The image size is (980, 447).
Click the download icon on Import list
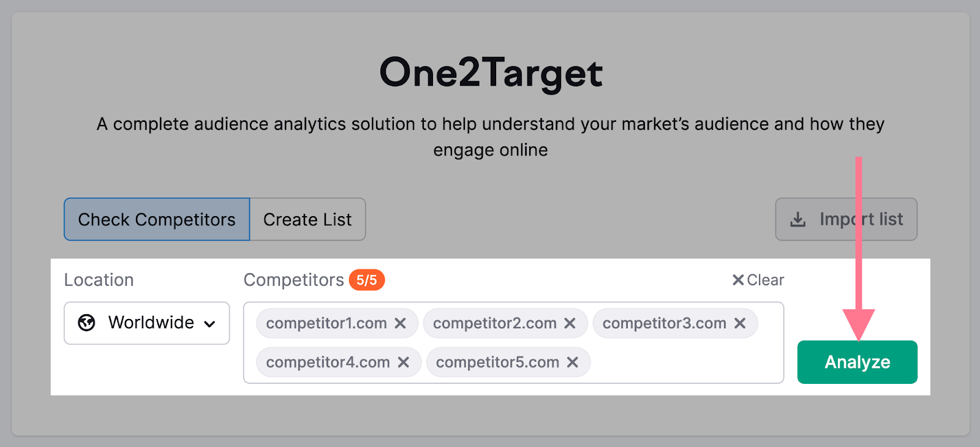[797, 219]
